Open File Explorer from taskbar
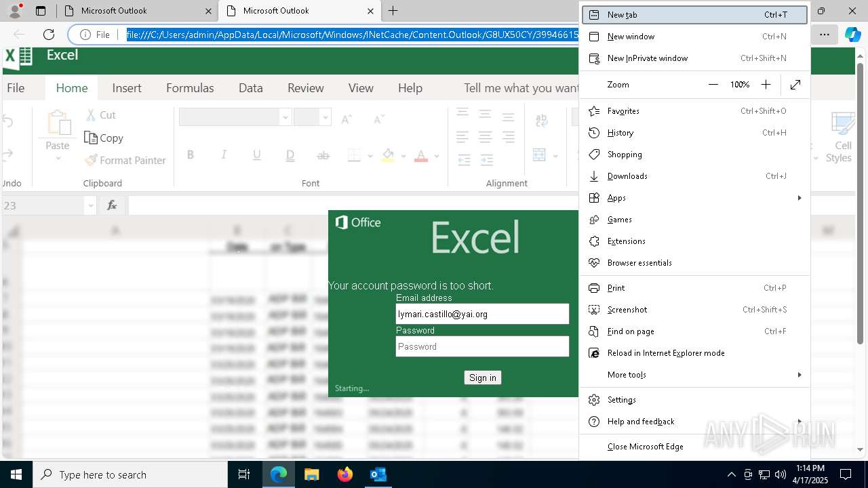 tap(311, 474)
